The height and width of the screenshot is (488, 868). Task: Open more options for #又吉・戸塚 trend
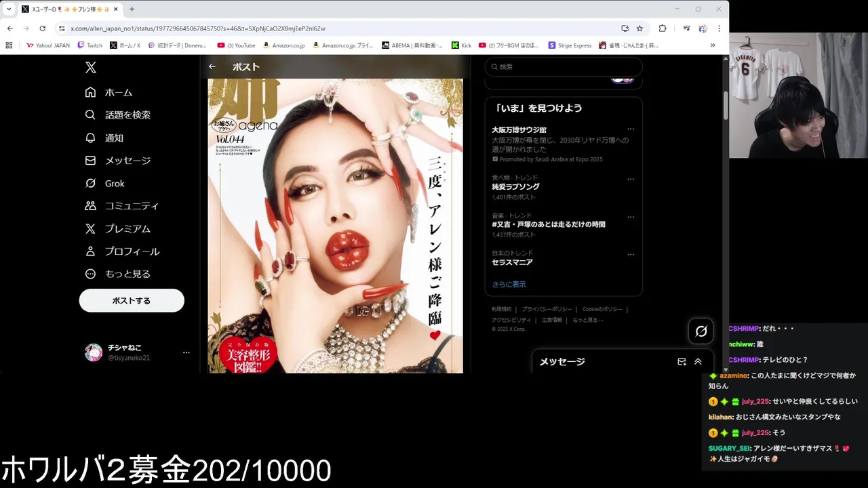coord(631,217)
